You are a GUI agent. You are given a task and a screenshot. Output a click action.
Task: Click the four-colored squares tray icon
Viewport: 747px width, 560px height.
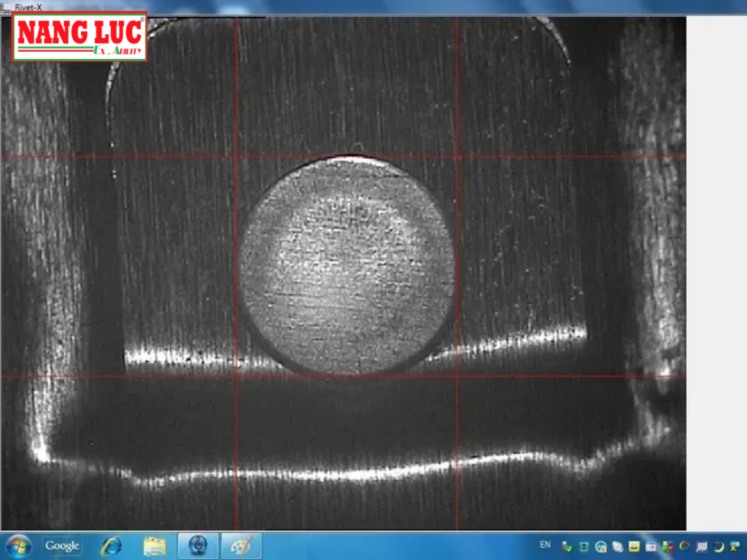pos(668,546)
